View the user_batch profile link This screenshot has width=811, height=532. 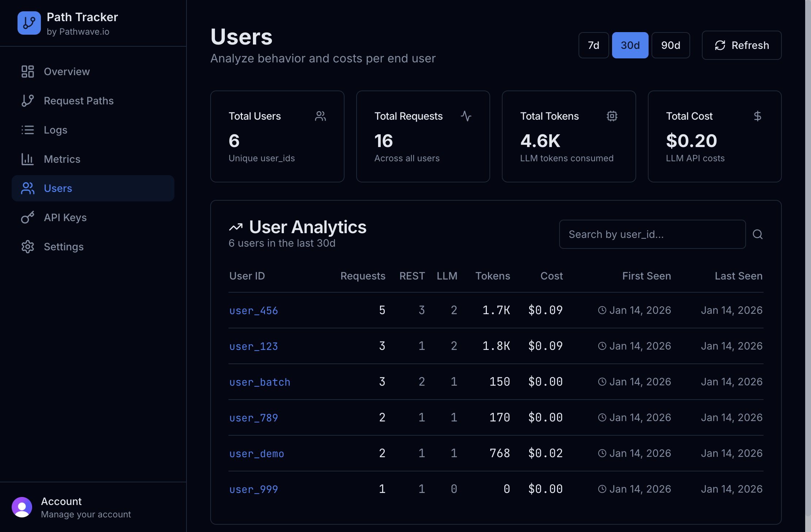click(x=260, y=382)
